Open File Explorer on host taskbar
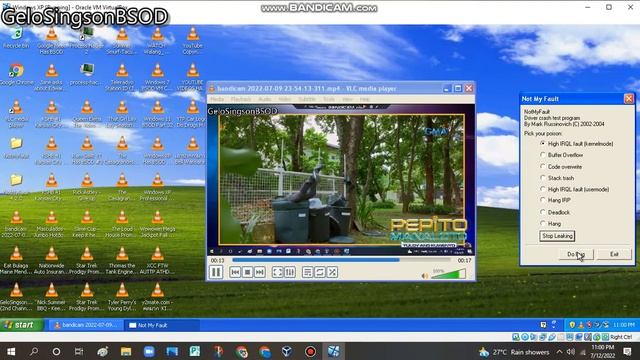The image size is (640, 360). tap(126, 351)
